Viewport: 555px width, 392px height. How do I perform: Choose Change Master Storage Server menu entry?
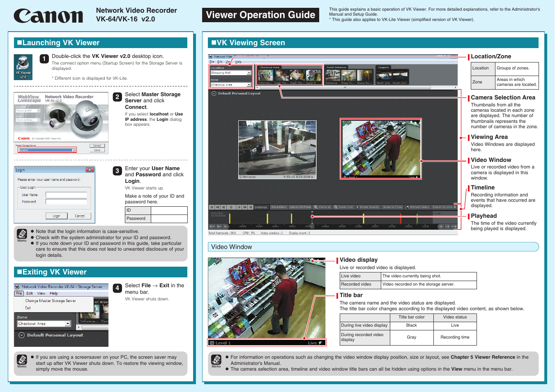[x=51, y=301]
